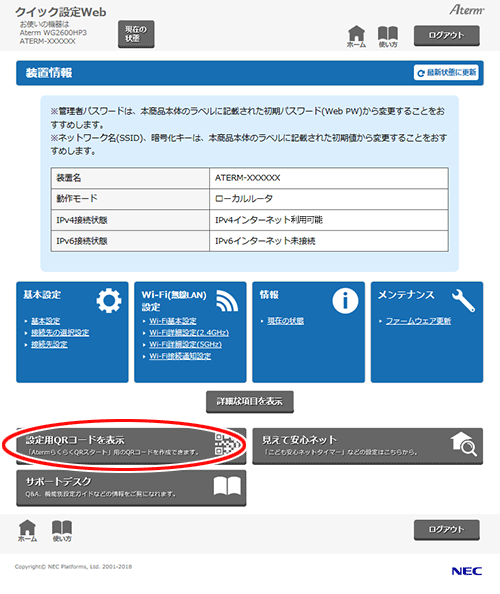Open the ファームウェア更新 link

[418, 321]
